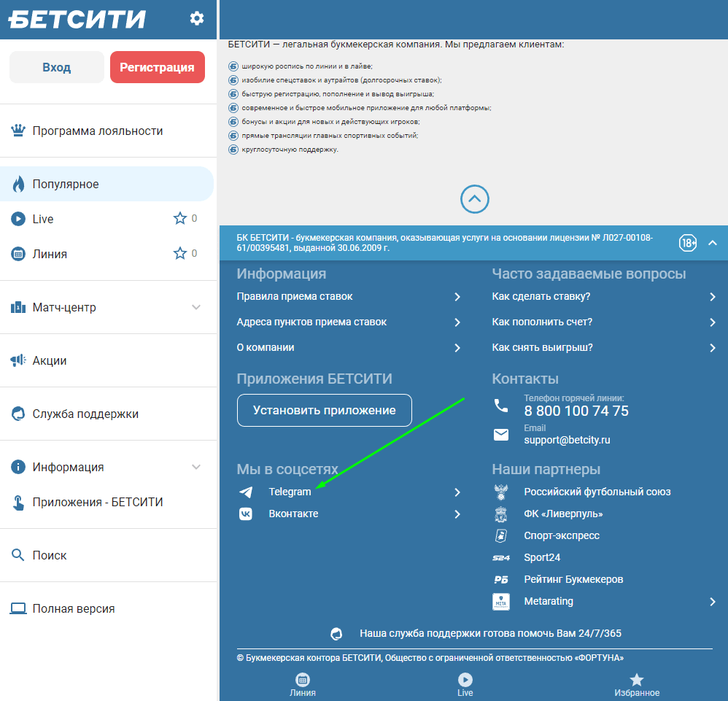This screenshot has height=701, width=728.
Task: Click the Российский футбольный союз emblem
Action: click(x=501, y=492)
